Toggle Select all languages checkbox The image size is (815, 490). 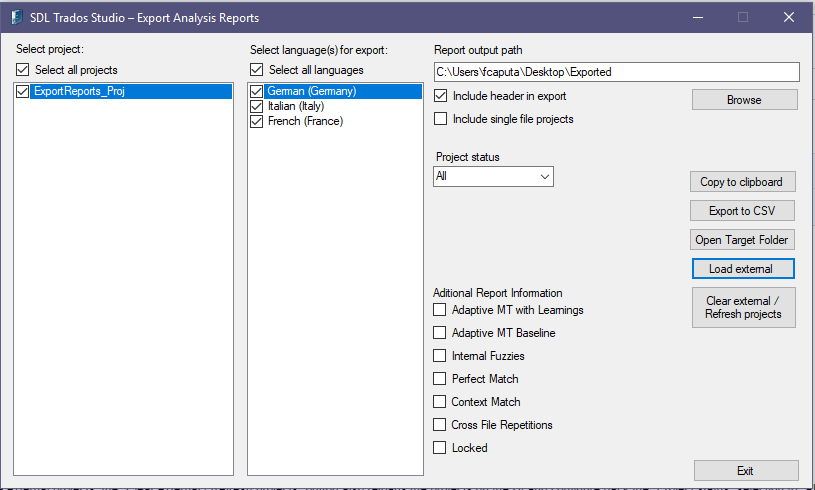(x=257, y=70)
